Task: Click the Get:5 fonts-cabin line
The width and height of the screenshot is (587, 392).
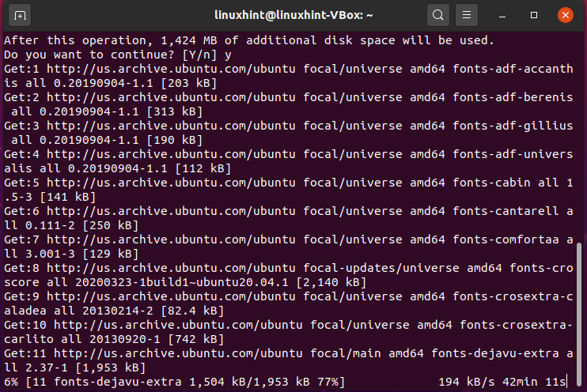Action: pyautogui.click(x=288, y=183)
